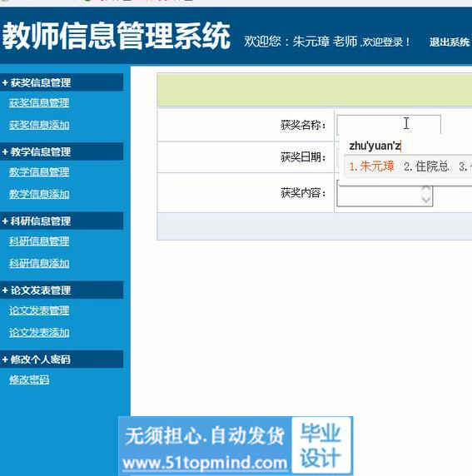This screenshot has width=472, height=476.
Task: Go to the 教学信息管理 link
Action: pyautogui.click(x=39, y=172)
